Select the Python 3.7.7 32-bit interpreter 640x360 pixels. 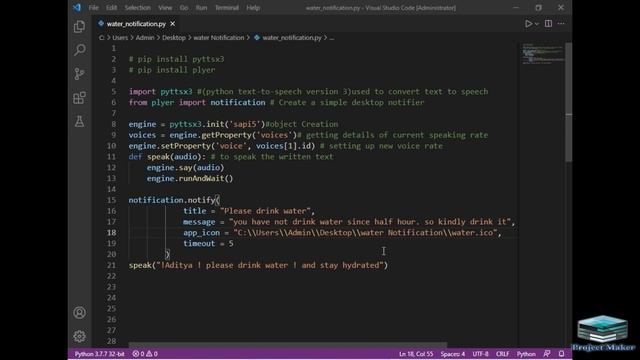99,354
